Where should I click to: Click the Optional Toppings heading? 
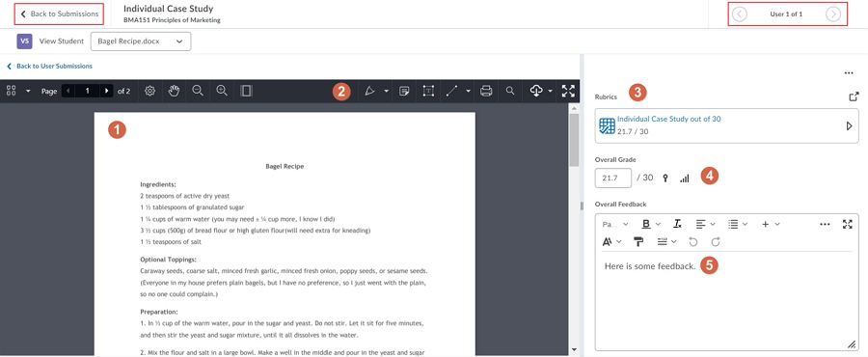(x=168, y=260)
